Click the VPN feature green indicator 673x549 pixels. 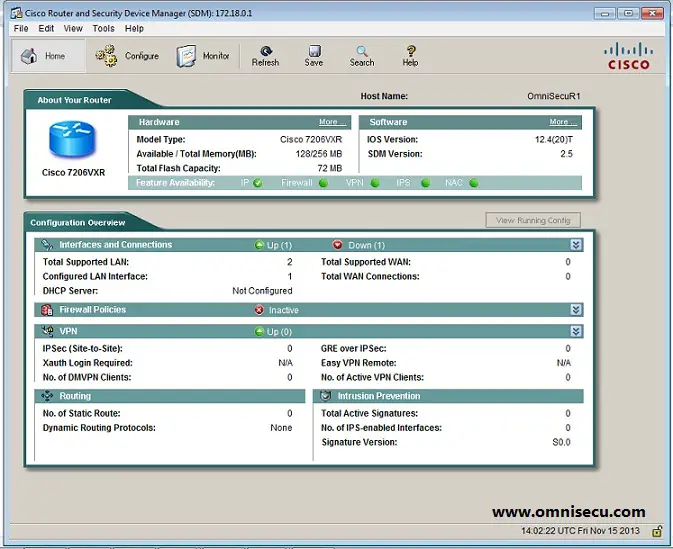coord(375,183)
